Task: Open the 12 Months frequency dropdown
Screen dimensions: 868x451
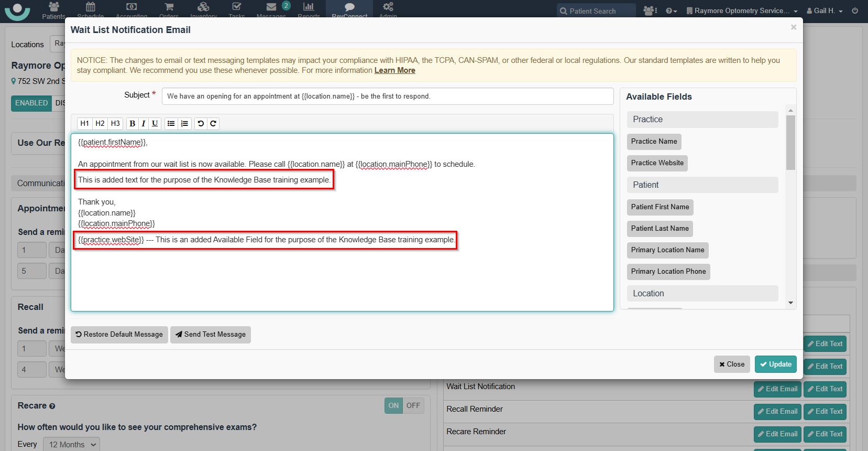Action: click(x=72, y=444)
